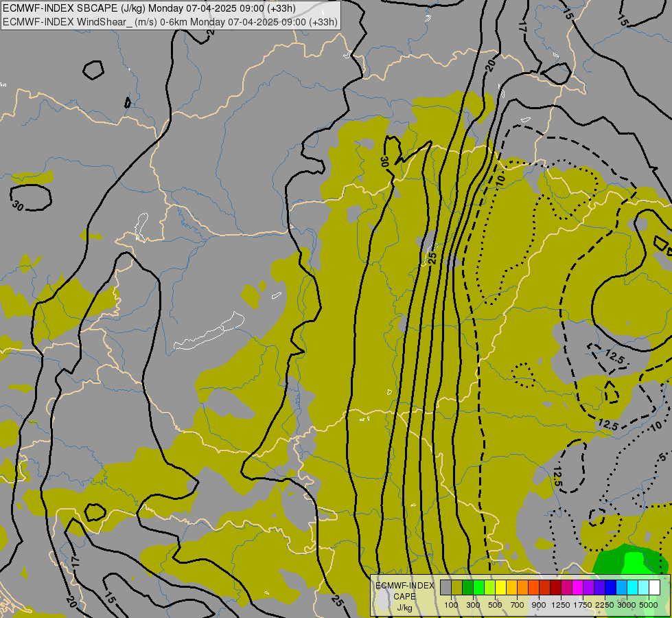
Task: Click the white swatch at the legend's end
Action: coord(654,587)
